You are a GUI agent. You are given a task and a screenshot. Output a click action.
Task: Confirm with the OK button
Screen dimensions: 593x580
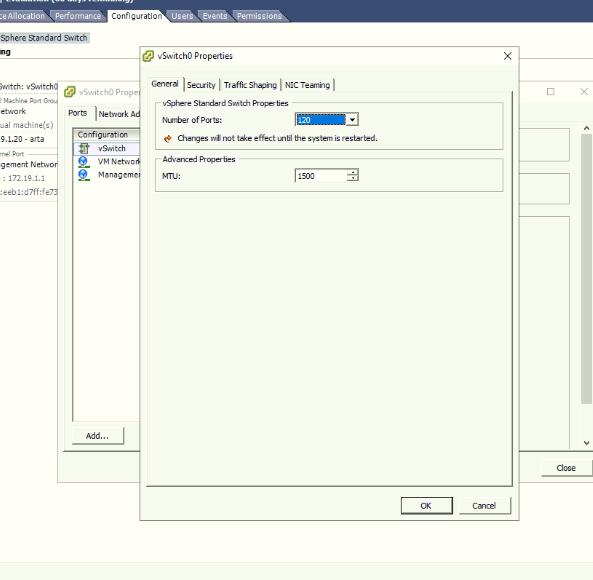click(426, 506)
